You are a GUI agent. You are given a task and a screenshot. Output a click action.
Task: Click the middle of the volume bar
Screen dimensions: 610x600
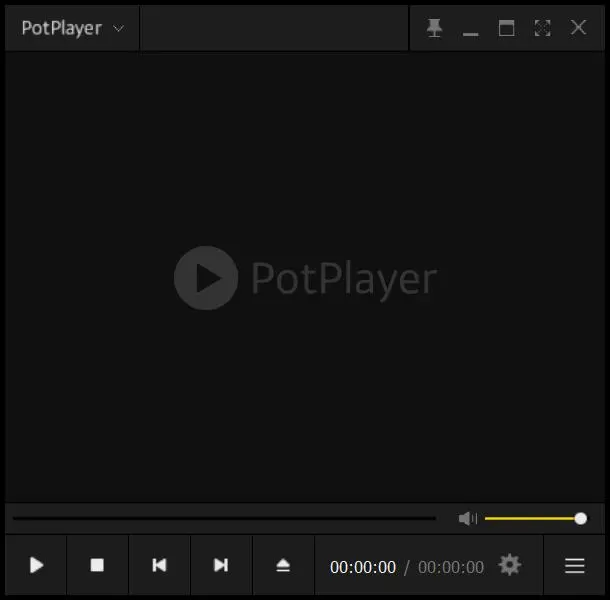(x=533, y=518)
